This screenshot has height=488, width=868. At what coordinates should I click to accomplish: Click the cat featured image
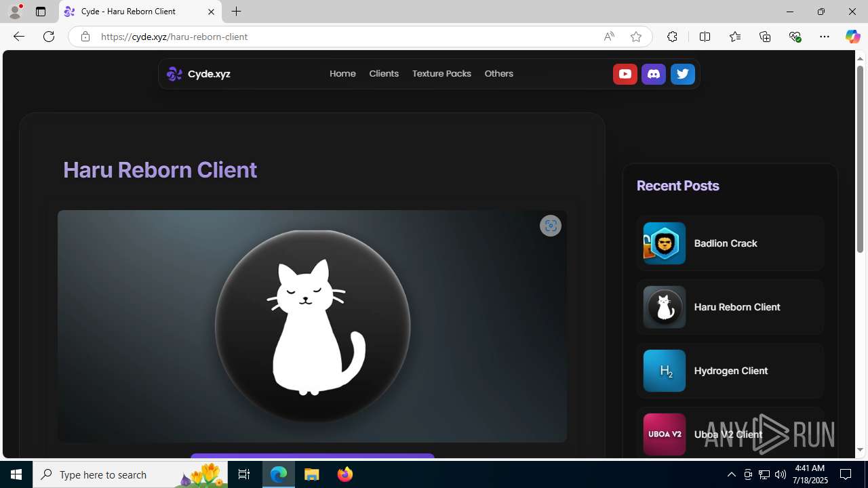[312, 326]
